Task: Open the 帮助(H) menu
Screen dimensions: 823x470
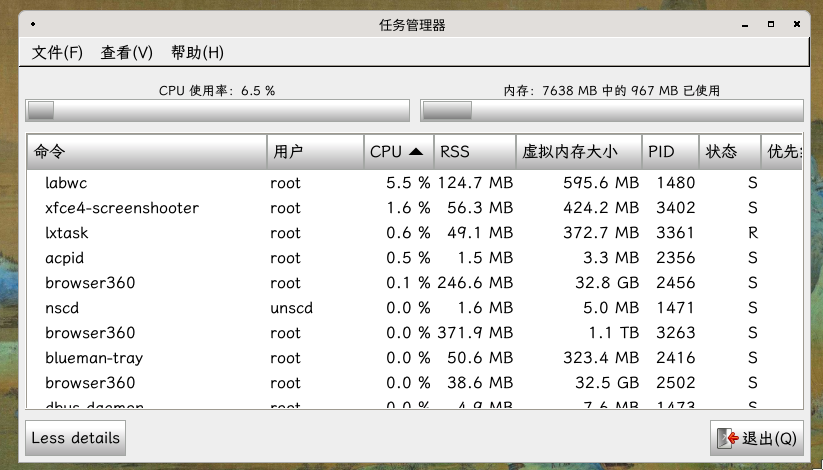Action: [197, 53]
